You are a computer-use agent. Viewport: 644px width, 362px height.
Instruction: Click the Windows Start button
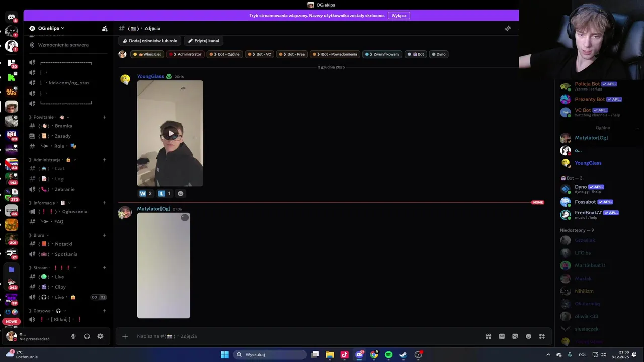(x=225, y=355)
